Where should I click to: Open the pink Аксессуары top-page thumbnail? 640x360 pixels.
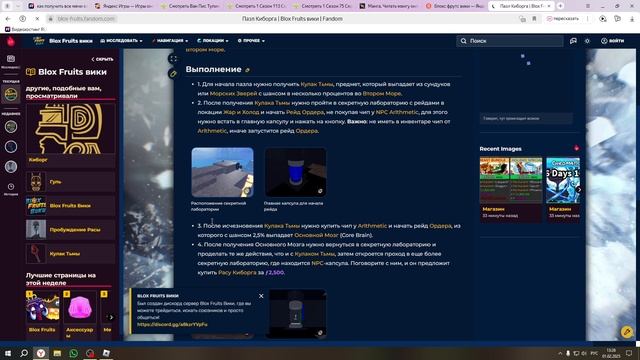(80, 307)
